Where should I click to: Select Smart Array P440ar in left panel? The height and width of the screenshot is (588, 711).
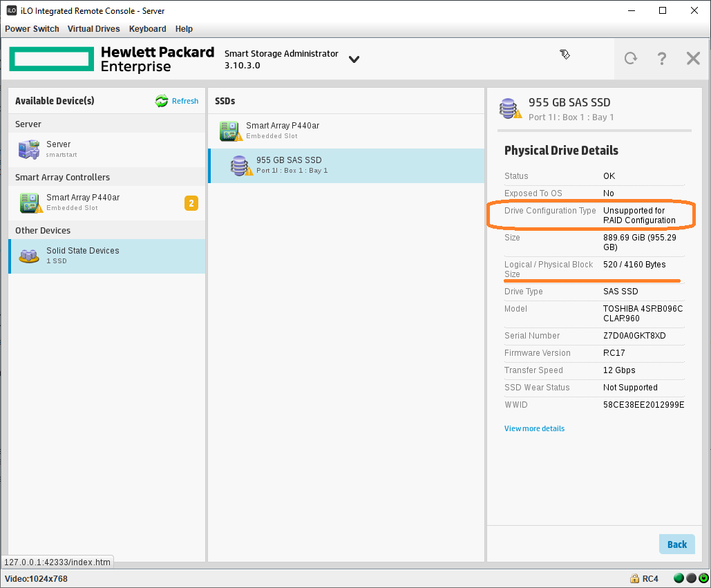pyautogui.click(x=107, y=202)
